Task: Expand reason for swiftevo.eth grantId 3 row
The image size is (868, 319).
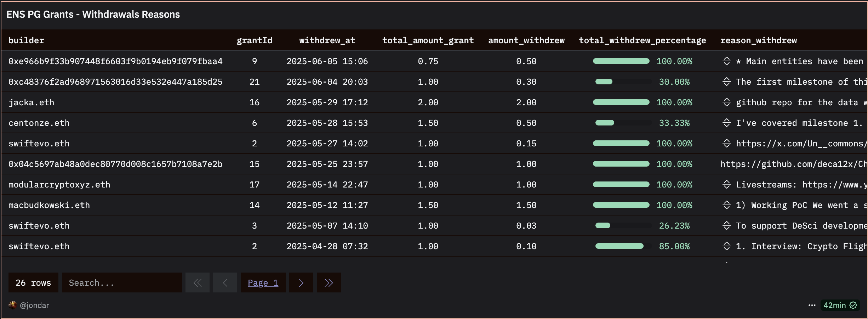Action: 726,225
